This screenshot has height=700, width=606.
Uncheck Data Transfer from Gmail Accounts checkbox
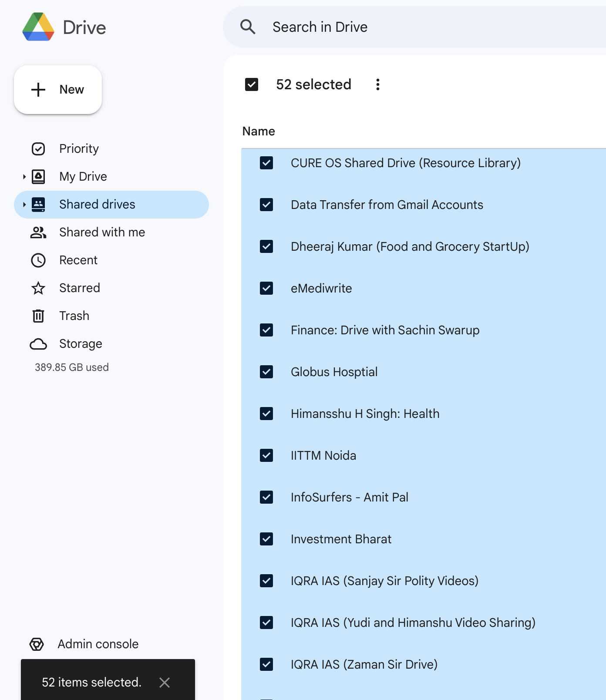pos(266,205)
